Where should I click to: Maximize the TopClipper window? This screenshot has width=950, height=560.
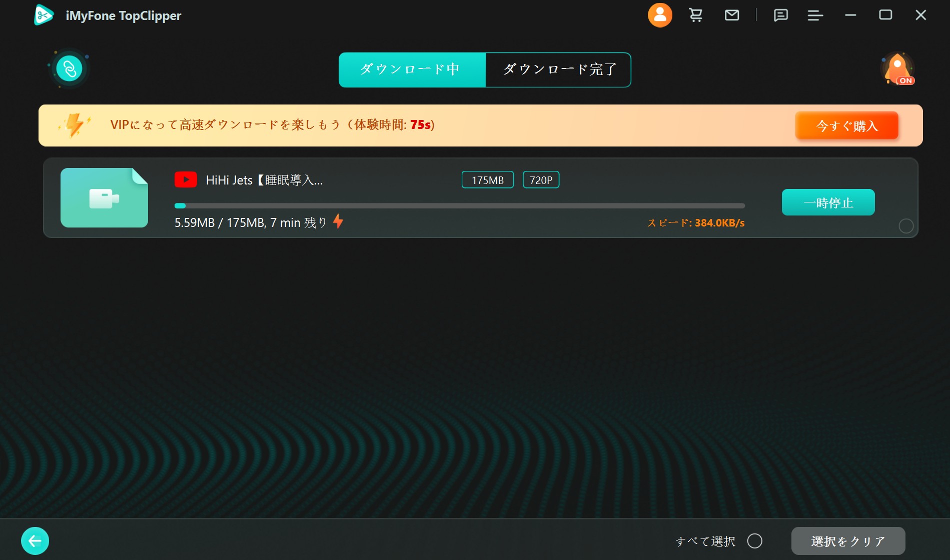885,15
